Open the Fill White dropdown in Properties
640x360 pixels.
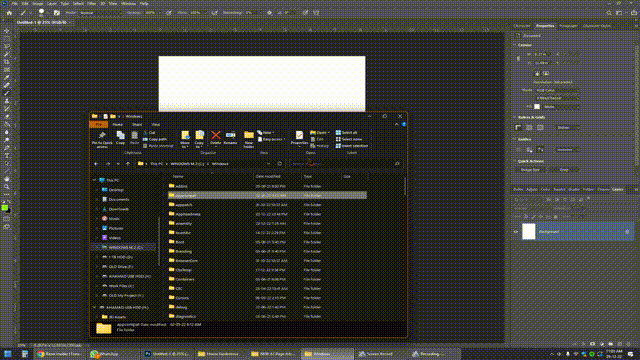(x=561, y=107)
